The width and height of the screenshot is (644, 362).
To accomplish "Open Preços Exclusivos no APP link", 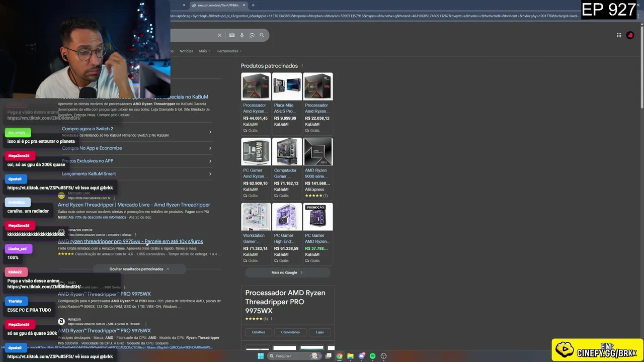I will click(88, 161).
